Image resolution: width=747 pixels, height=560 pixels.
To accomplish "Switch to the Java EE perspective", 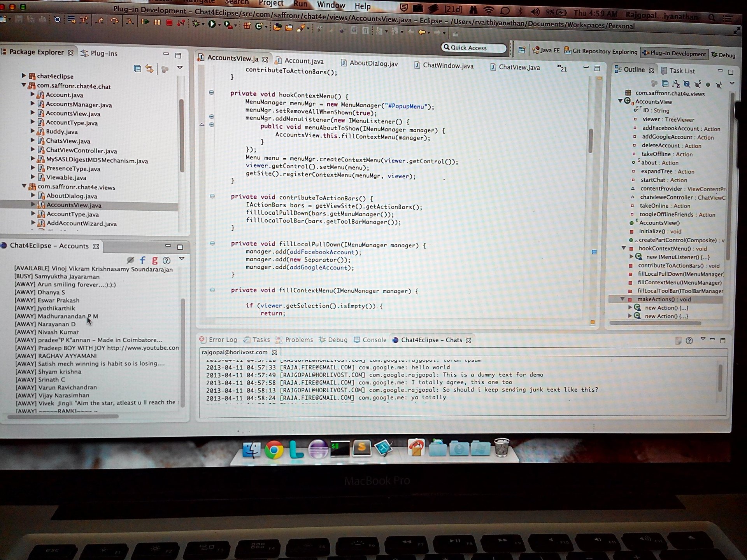I will click(546, 50).
